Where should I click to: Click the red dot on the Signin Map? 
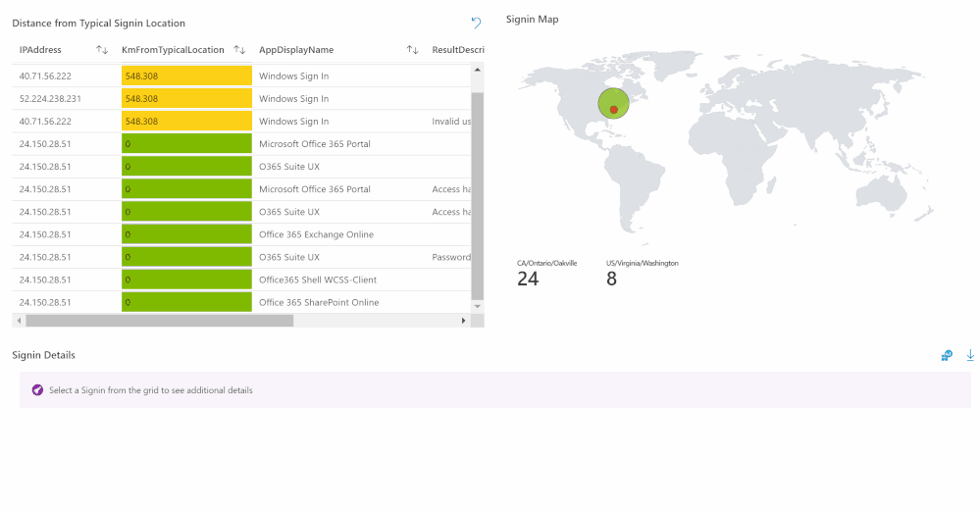pyautogui.click(x=614, y=110)
